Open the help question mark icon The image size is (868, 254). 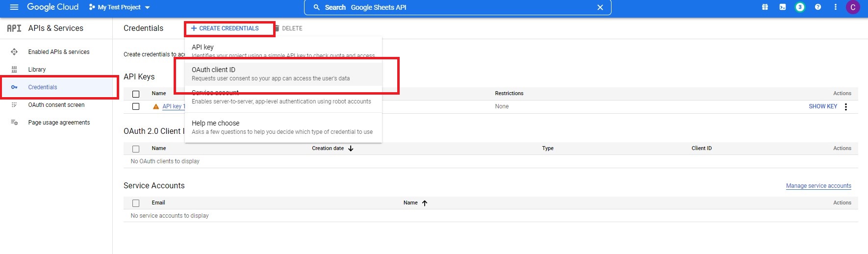point(818,7)
